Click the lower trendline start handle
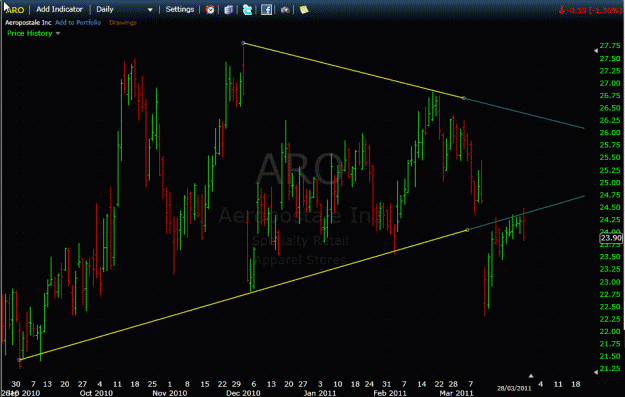The width and height of the screenshot is (625, 397). [19, 360]
